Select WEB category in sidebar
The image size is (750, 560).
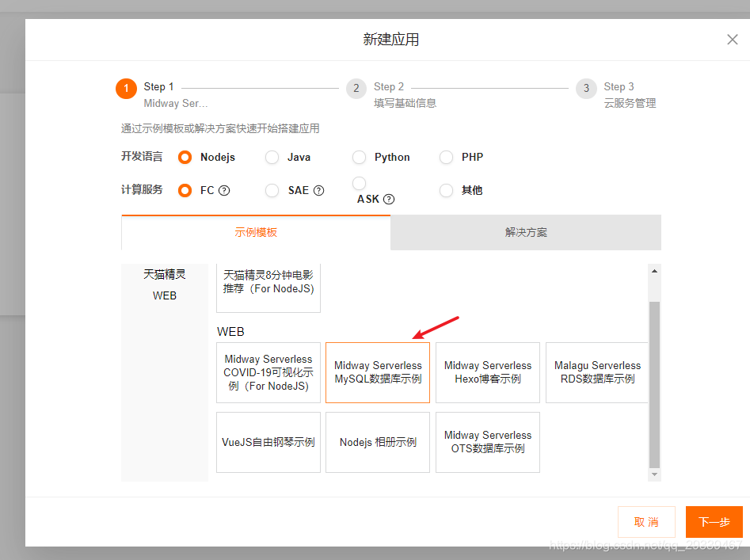coord(165,295)
